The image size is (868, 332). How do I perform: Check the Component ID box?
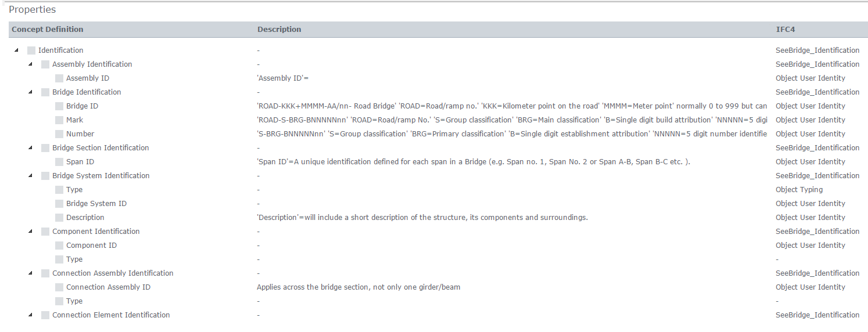coord(59,246)
